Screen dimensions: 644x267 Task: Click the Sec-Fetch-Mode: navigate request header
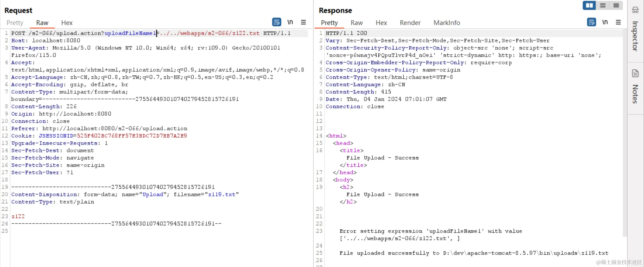click(52, 158)
